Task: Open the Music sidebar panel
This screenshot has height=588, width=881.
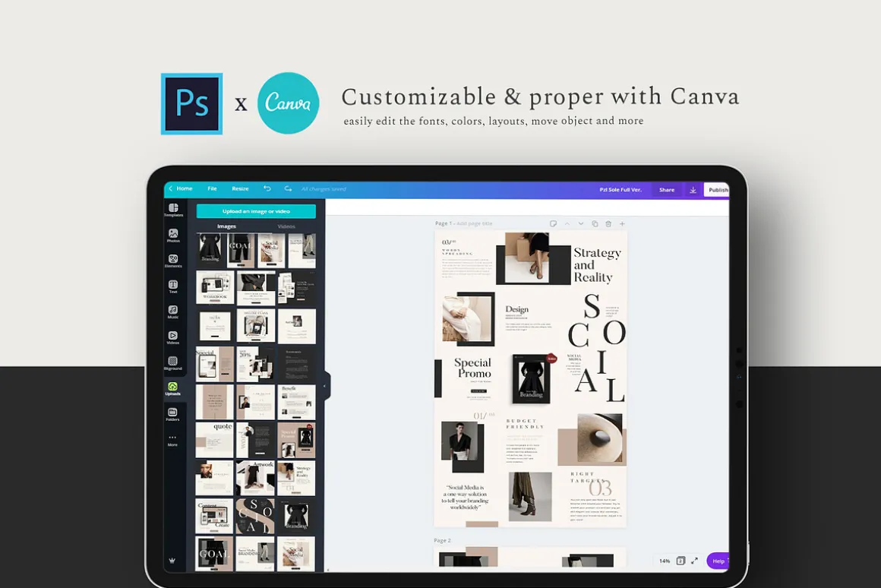Action: tap(173, 312)
